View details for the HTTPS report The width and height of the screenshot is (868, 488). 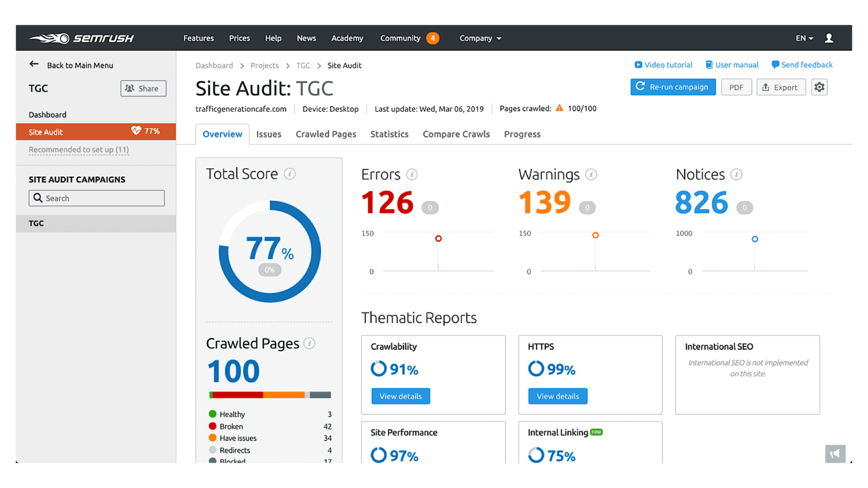[x=557, y=396]
